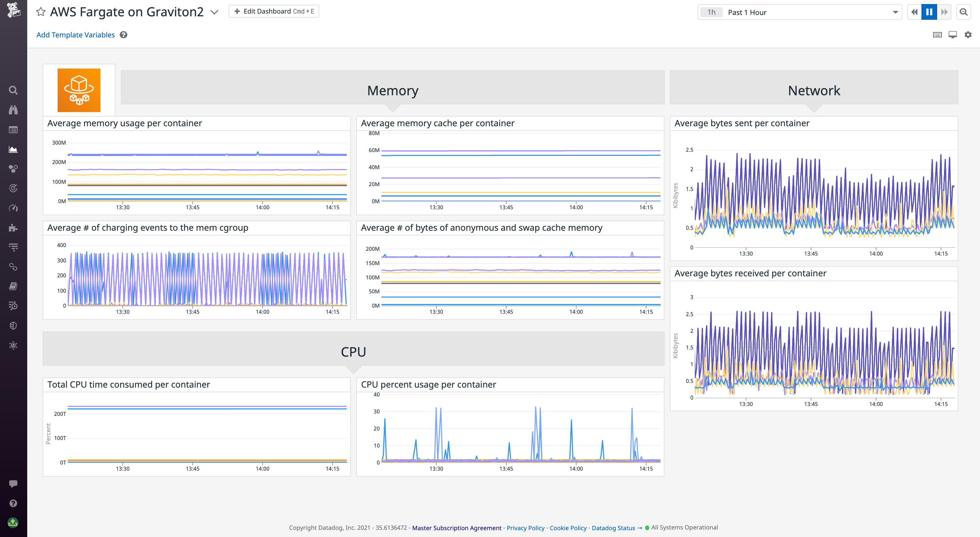The image size is (980, 537).
Task: Open the Monitors icon in sidebar
Action: [x=13, y=188]
